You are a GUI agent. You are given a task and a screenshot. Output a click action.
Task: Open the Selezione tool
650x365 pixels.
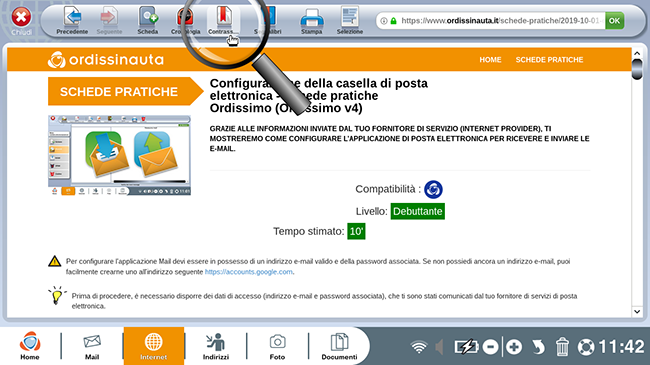tap(349, 20)
